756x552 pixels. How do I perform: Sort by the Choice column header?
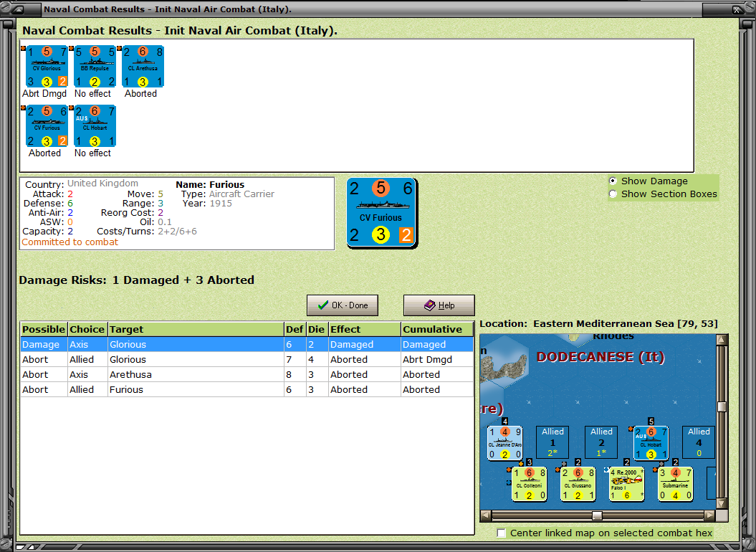87,329
